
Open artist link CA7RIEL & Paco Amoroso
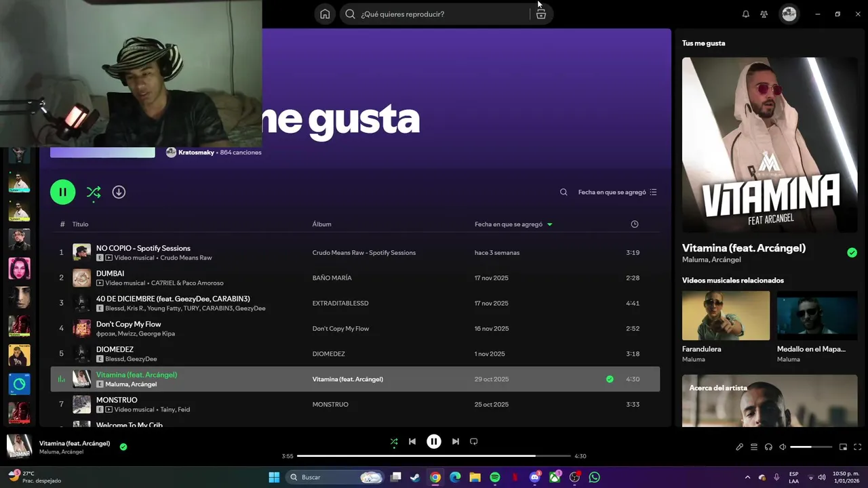(x=187, y=283)
